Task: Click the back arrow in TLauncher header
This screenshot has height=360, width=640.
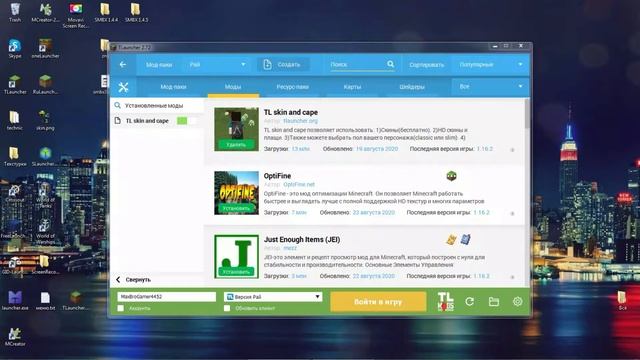Action: [x=123, y=64]
